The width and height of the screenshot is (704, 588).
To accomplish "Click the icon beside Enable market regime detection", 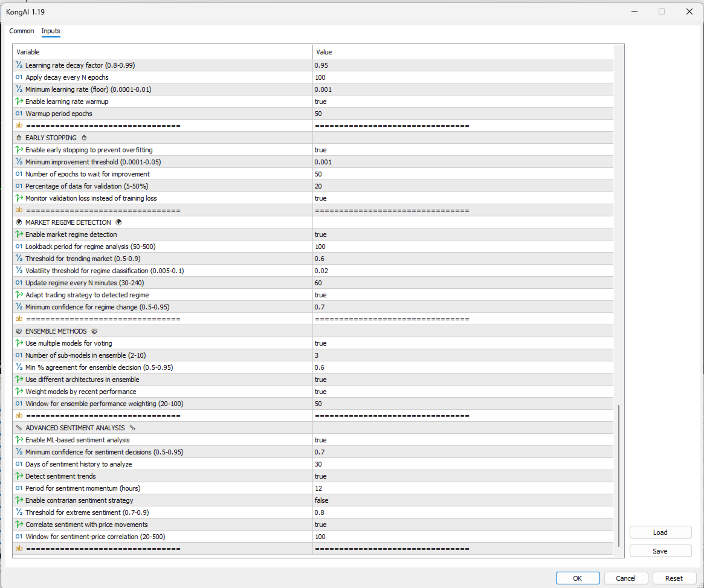I will (19, 234).
